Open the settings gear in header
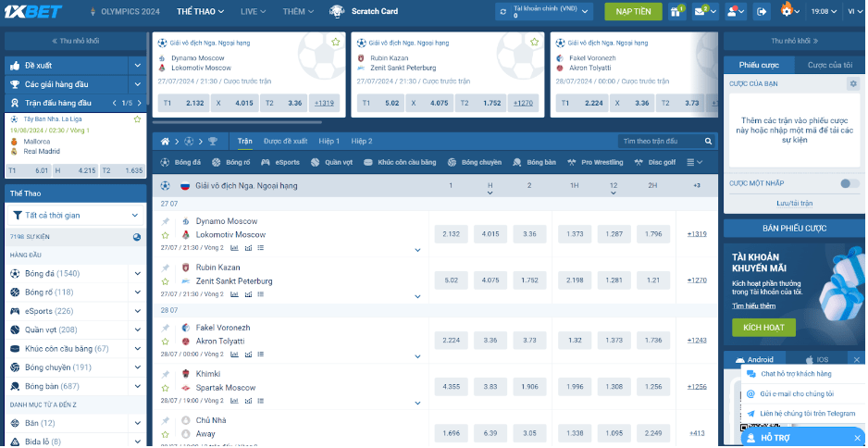868x448 pixels. click(x=787, y=10)
